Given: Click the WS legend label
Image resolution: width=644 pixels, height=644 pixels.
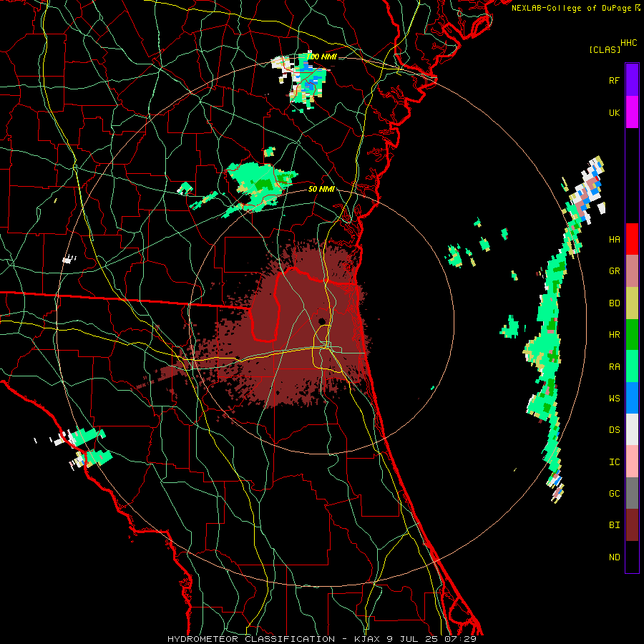Looking at the screenshot, I should (614, 399).
